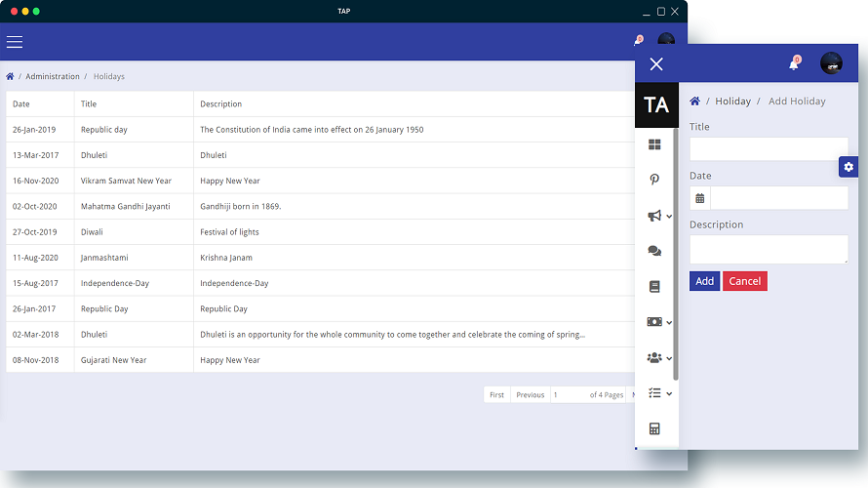This screenshot has width=868, height=488.
Task: Open user avatar in Add Holiday panel
Action: [831, 63]
